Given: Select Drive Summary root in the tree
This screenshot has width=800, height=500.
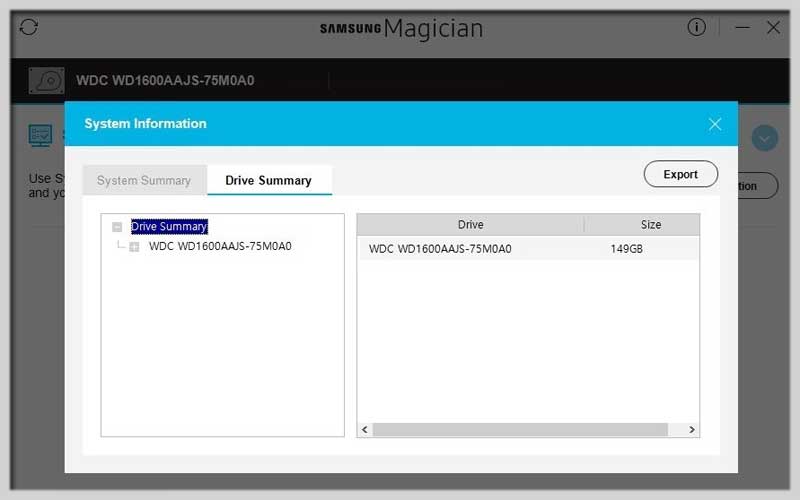Looking at the screenshot, I should (x=169, y=227).
